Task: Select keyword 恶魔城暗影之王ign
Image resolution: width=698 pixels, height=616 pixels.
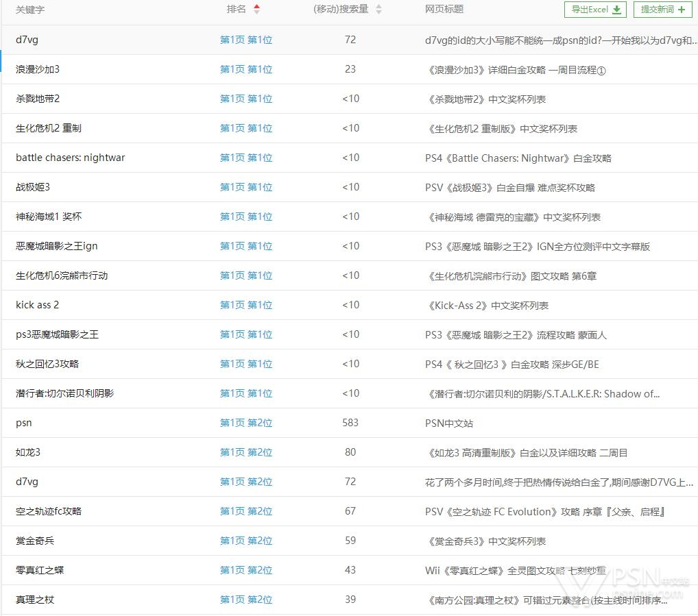Action: tap(56, 246)
